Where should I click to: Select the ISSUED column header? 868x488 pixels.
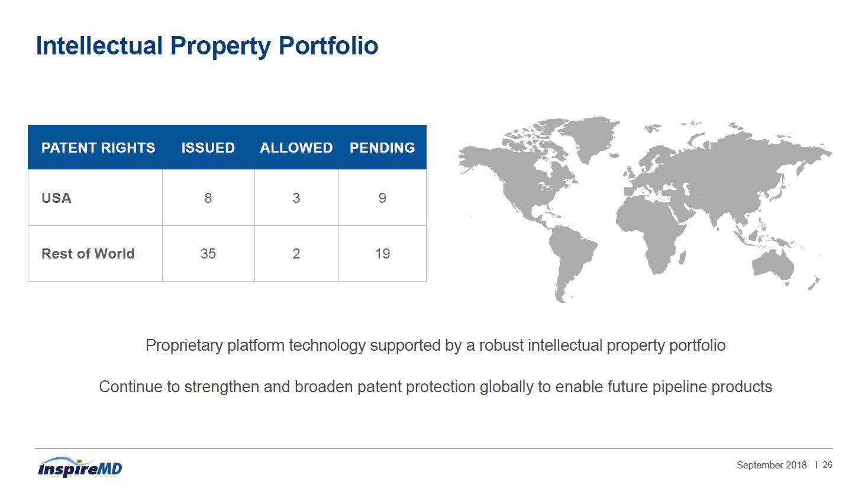click(x=208, y=147)
